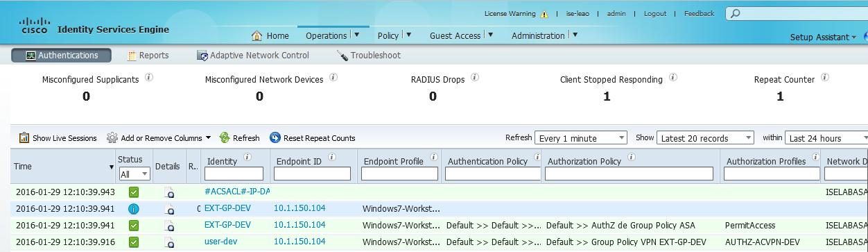Click the License Warning alert icon
868x252 pixels.
click(x=544, y=14)
